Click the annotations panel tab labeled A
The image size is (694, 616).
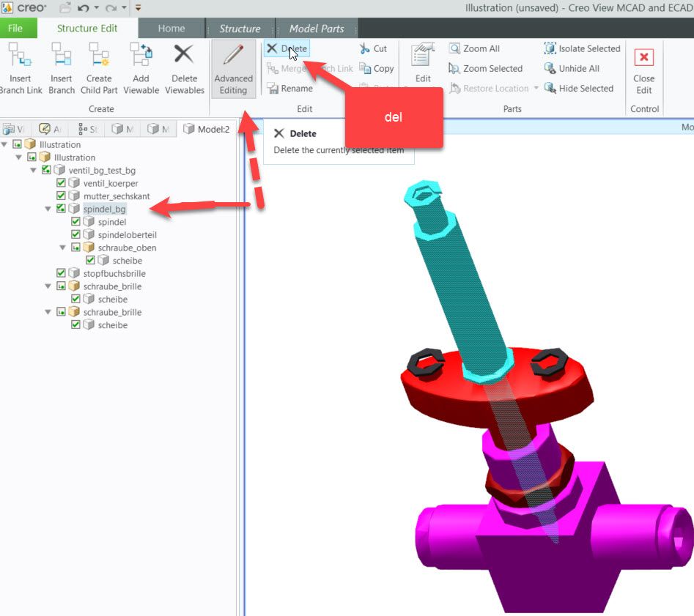click(50, 129)
